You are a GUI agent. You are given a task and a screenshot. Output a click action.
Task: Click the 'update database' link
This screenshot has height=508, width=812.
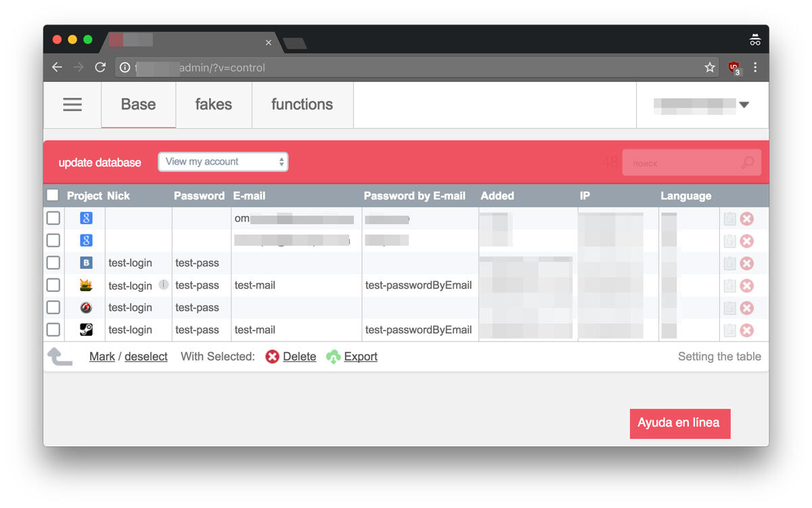pos(99,163)
